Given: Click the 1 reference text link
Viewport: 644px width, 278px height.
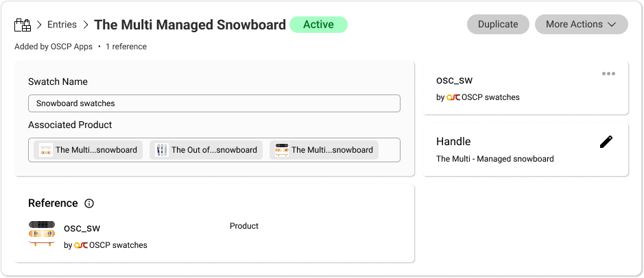Looking at the screenshot, I should 126,47.
